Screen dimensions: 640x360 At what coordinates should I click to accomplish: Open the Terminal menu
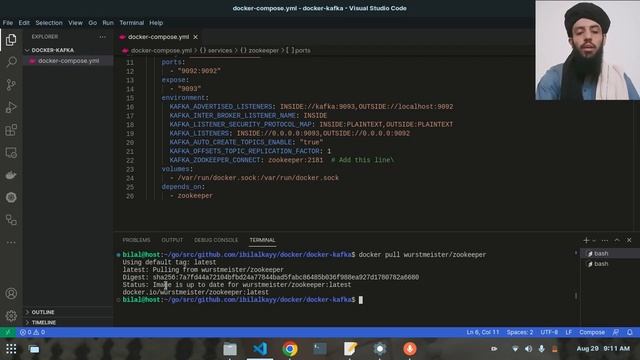[131, 23]
